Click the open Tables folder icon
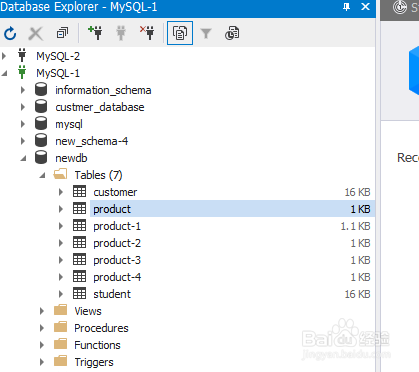This screenshot has width=419, height=372. [x=60, y=174]
